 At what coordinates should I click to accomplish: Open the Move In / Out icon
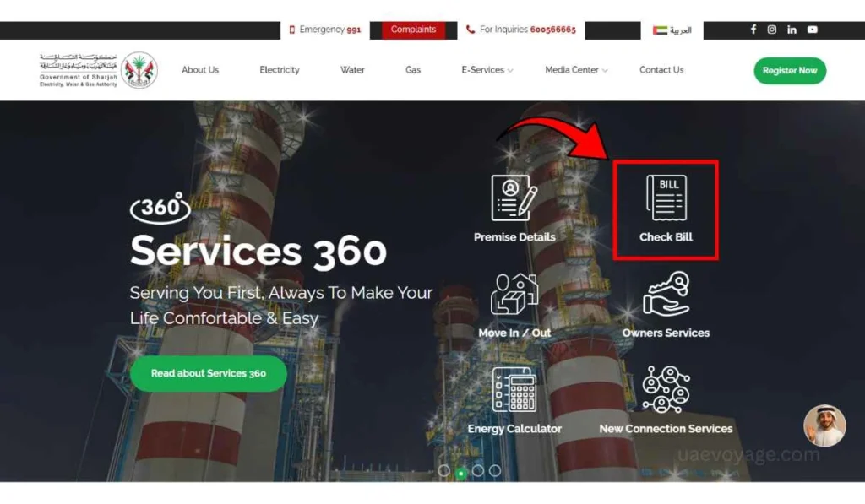(514, 294)
